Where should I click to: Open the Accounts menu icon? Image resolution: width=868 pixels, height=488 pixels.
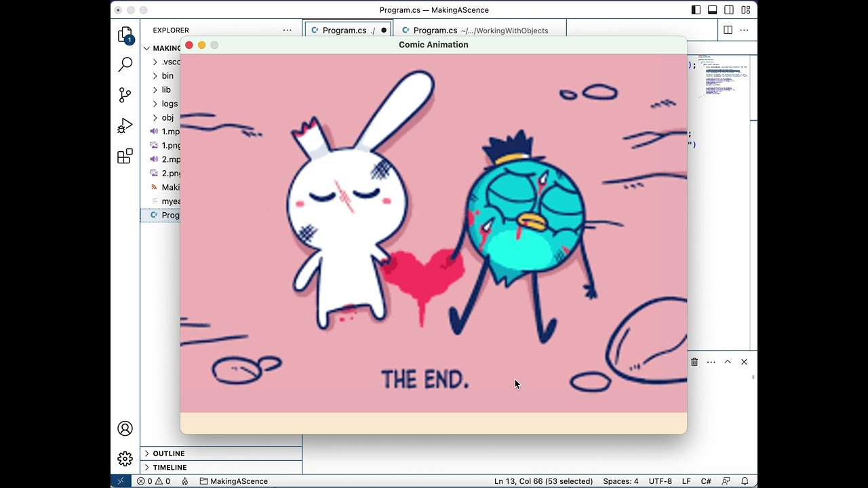point(125,428)
